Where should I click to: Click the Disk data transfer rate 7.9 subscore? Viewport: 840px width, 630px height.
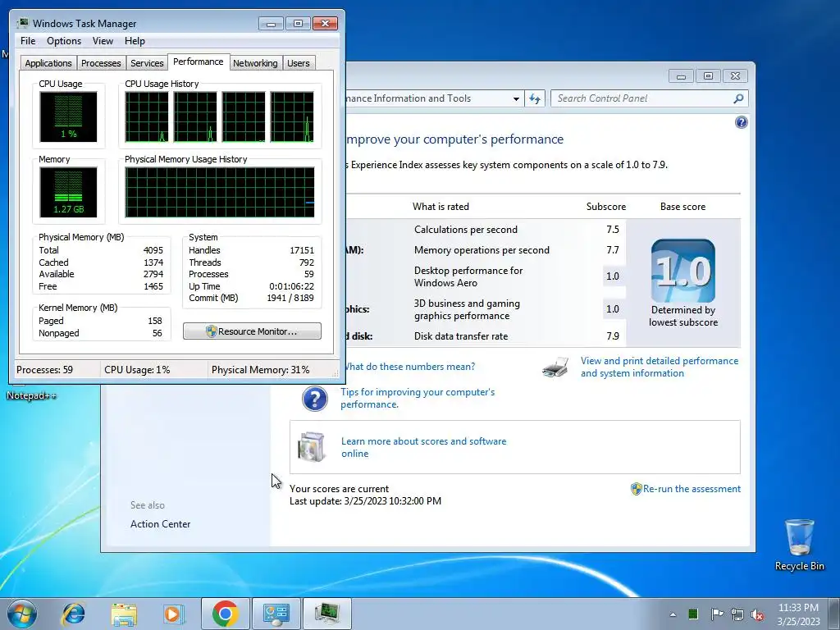coord(613,336)
